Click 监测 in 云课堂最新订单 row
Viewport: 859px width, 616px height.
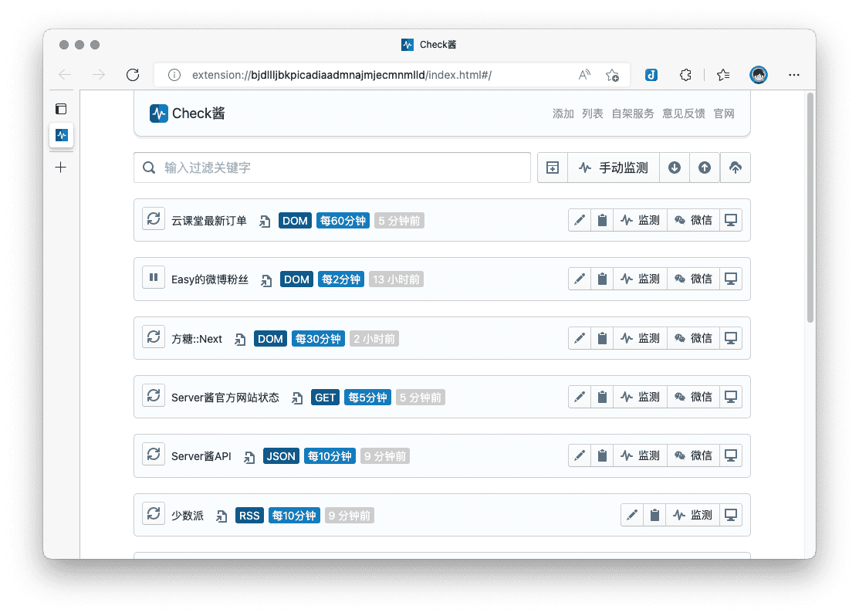(x=640, y=220)
